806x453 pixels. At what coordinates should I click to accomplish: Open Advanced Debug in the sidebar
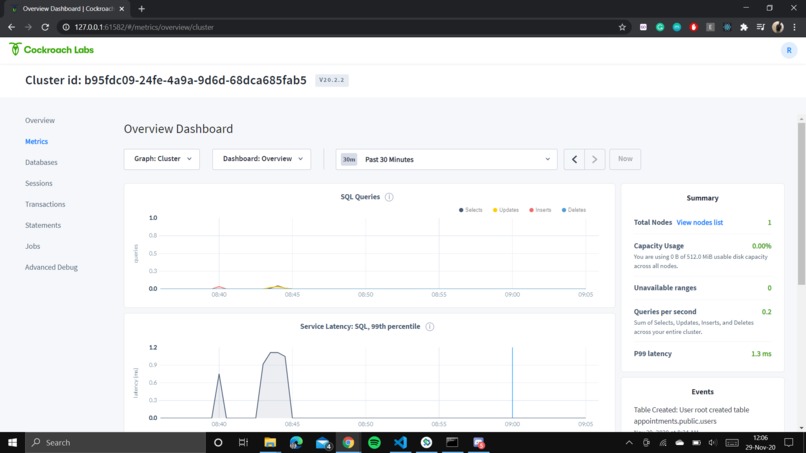tap(51, 267)
